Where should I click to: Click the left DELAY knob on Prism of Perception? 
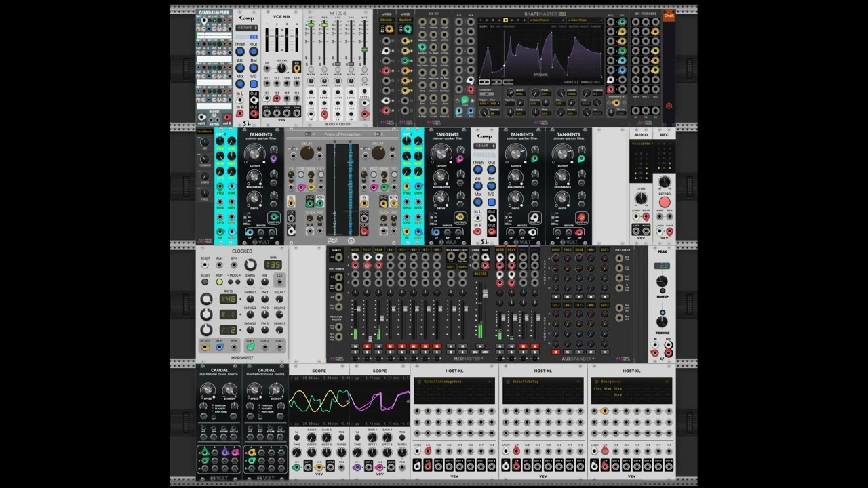pyautogui.click(x=307, y=153)
